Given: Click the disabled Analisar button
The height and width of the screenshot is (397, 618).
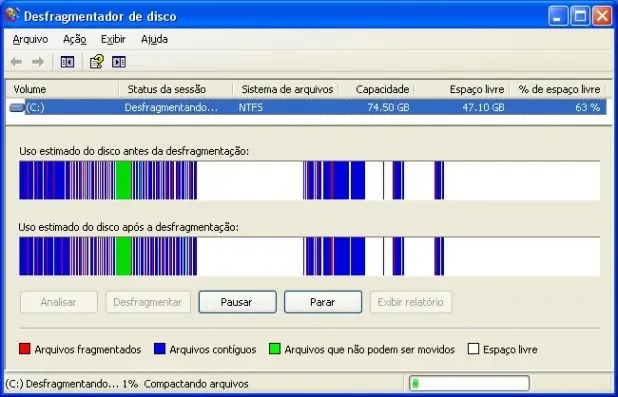Looking at the screenshot, I should click(x=59, y=302).
